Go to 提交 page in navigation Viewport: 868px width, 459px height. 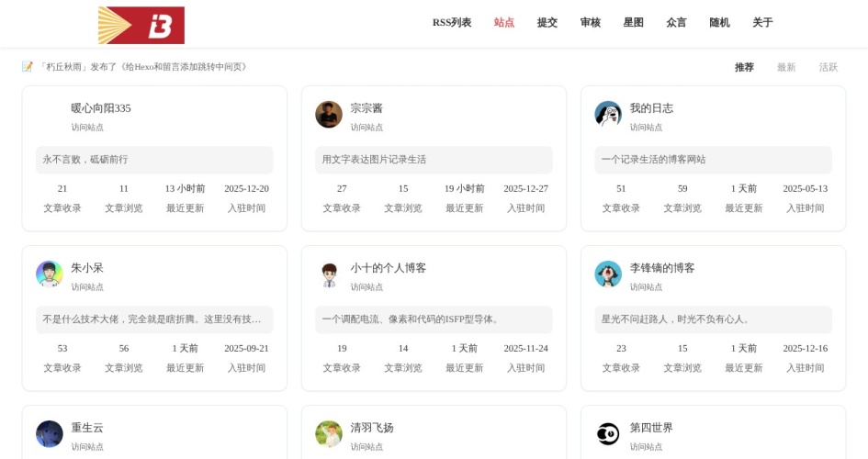point(547,23)
